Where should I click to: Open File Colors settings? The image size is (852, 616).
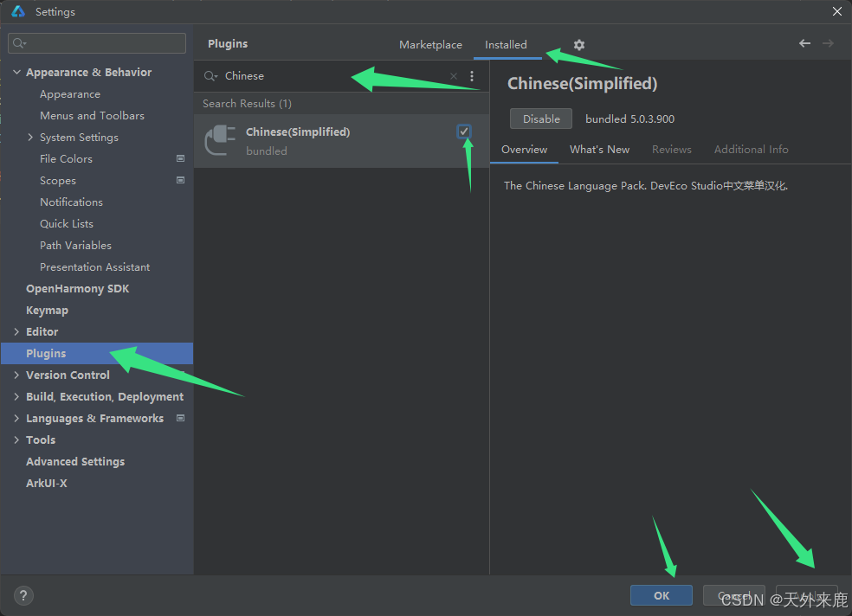(x=66, y=159)
